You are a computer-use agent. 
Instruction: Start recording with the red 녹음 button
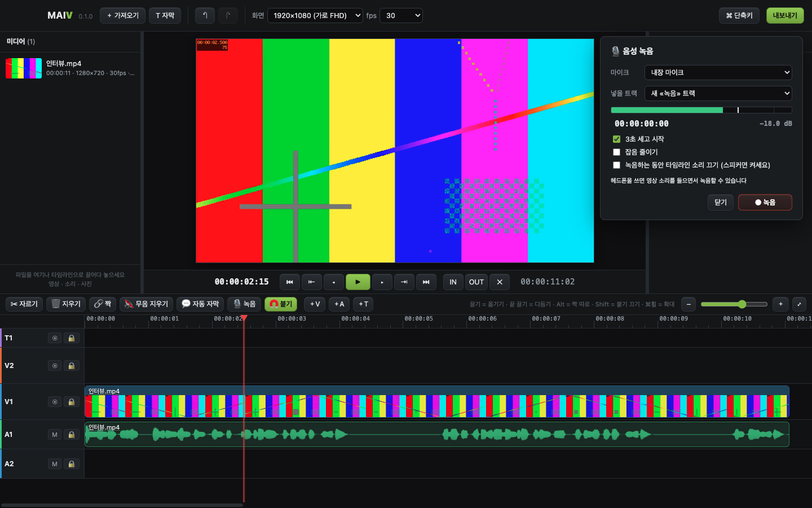point(765,202)
